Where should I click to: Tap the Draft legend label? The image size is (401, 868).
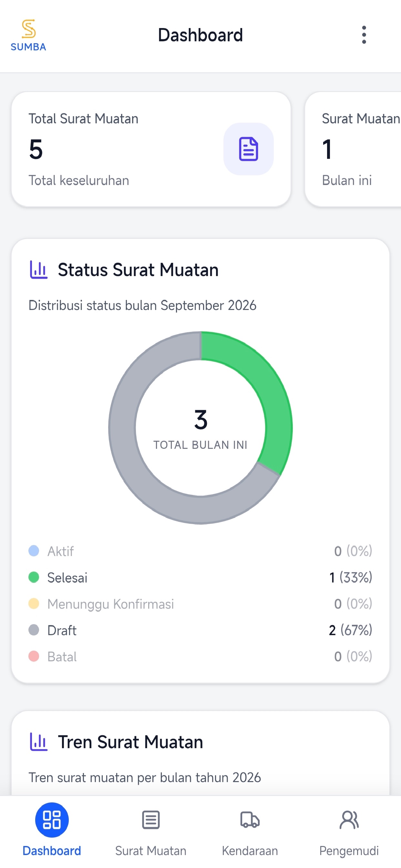(x=62, y=630)
